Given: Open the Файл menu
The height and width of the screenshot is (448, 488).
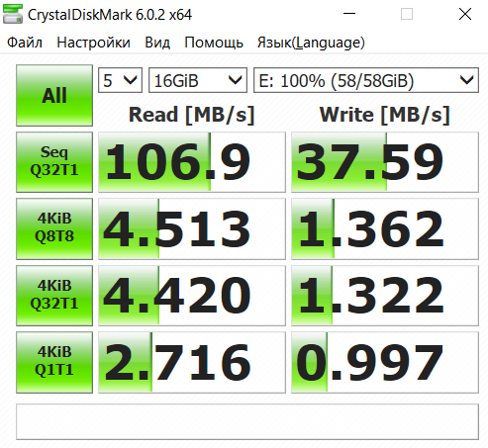Looking at the screenshot, I should 25,43.
